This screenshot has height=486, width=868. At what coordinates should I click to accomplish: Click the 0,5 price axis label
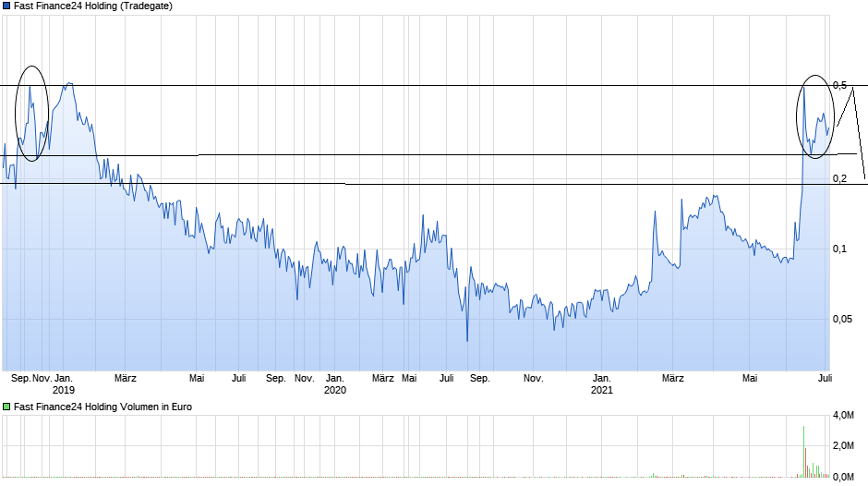click(839, 85)
